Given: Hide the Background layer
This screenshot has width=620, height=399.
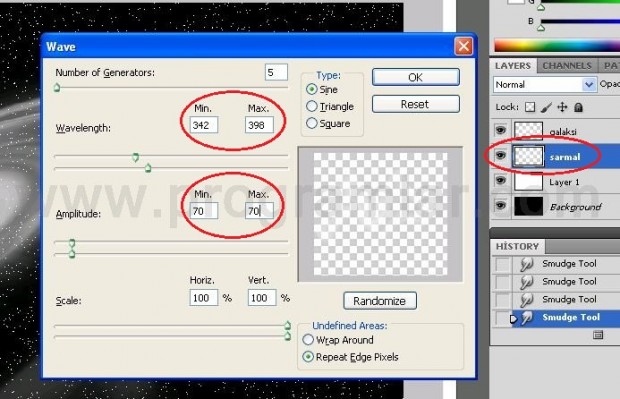Looking at the screenshot, I should (501, 206).
